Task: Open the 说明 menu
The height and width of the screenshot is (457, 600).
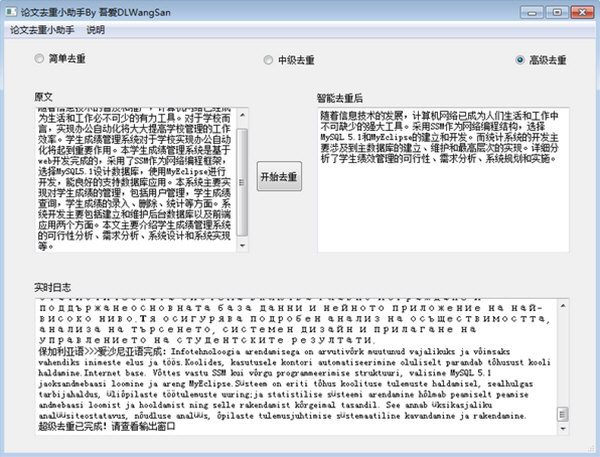Action: (96, 29)
